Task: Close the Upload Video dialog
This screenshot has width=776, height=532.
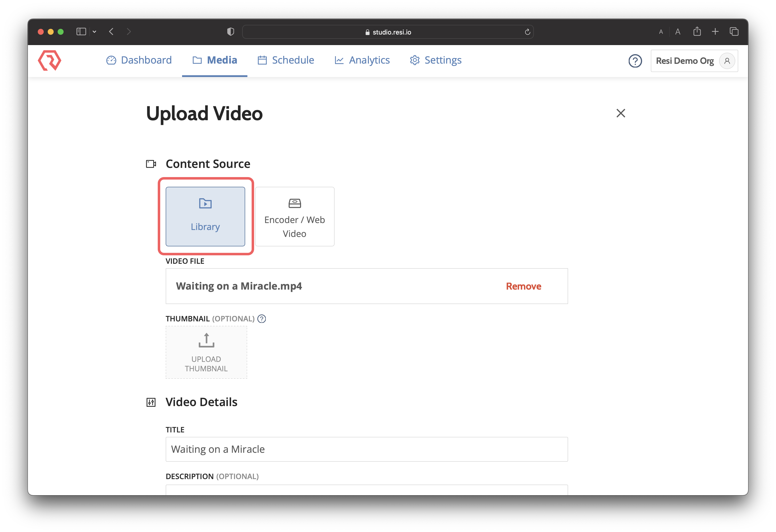Action: point(621,113)
